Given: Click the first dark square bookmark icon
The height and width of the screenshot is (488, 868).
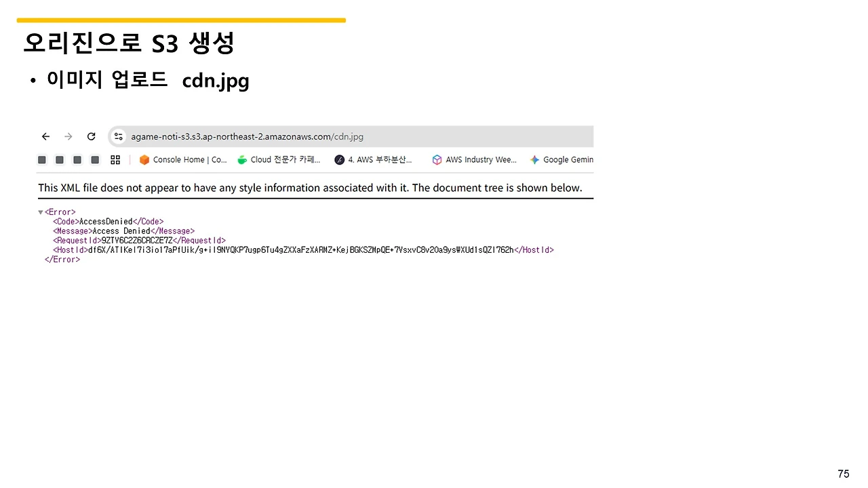Looking at the screenshot, I should (41, 159).
